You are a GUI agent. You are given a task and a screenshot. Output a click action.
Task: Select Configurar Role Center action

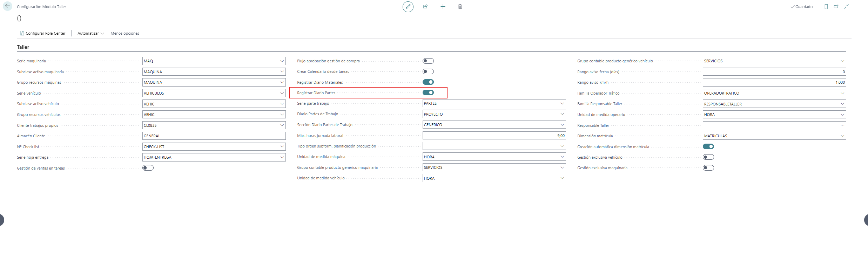point(43,33)
